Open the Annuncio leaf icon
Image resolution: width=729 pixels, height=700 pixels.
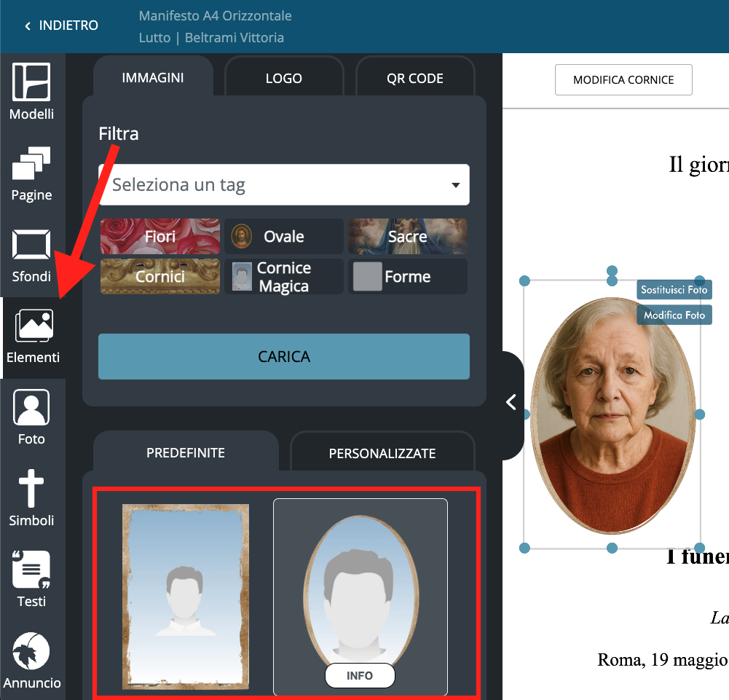click(31, 661)
